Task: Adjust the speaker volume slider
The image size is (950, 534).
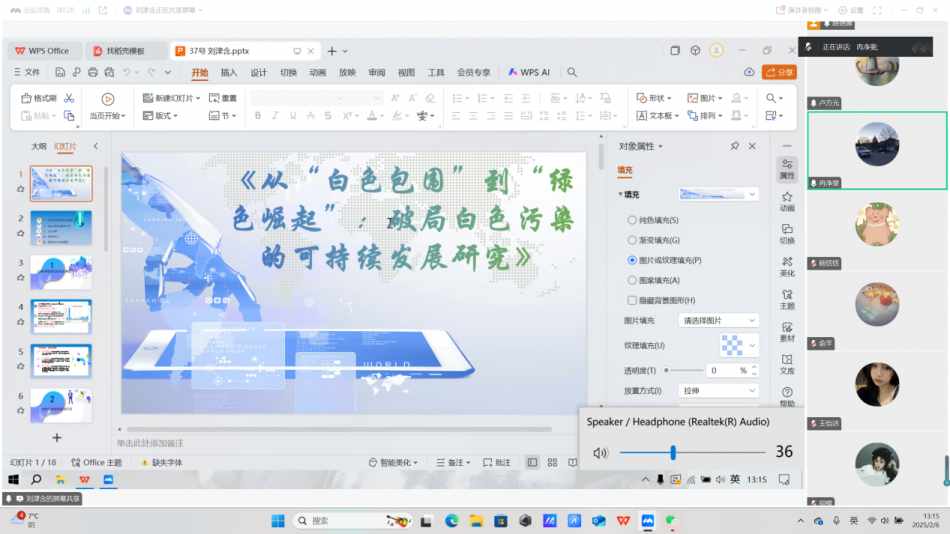Action: (673, 453)
